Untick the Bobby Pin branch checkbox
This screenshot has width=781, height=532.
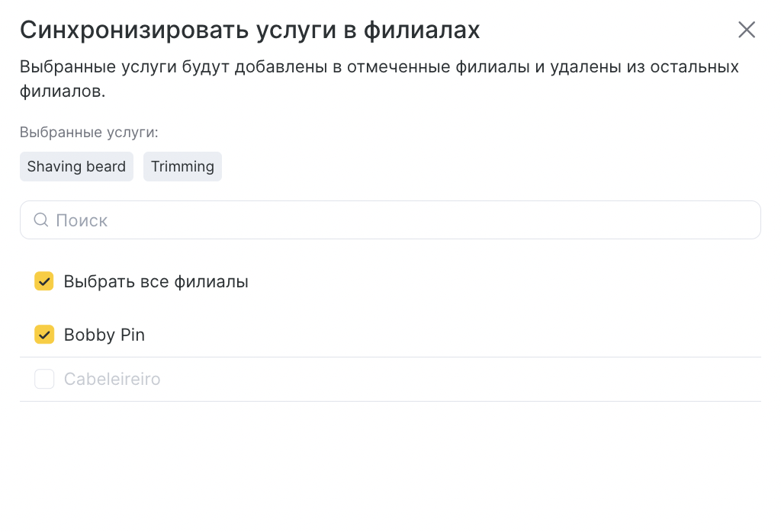(43, 335)
